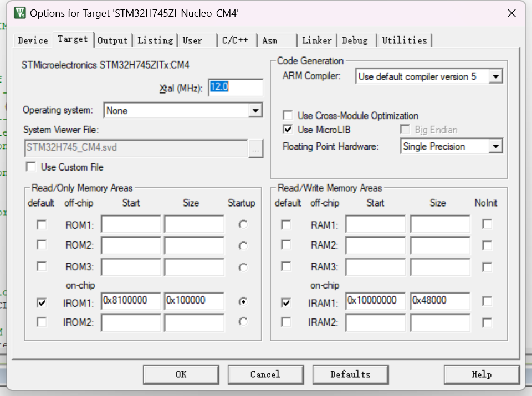Viewport: 532px width, 396px height.
Task: Enable NoInit for RAM1
Action: (487, 224)
